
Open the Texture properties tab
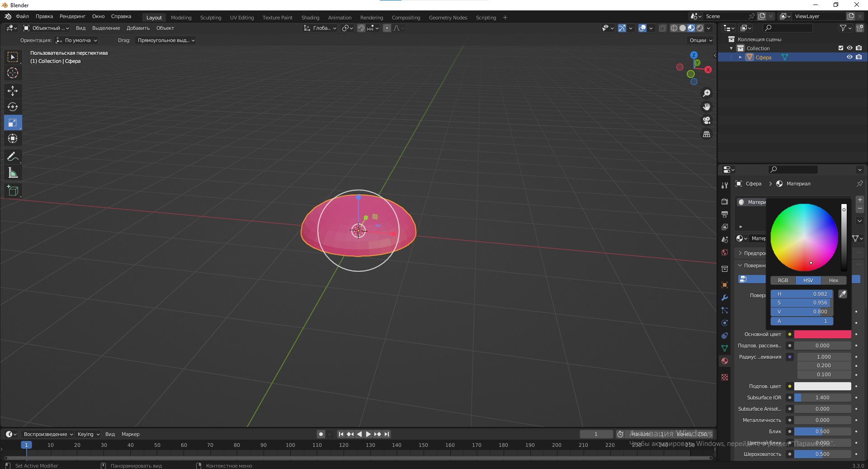point(725,377)
